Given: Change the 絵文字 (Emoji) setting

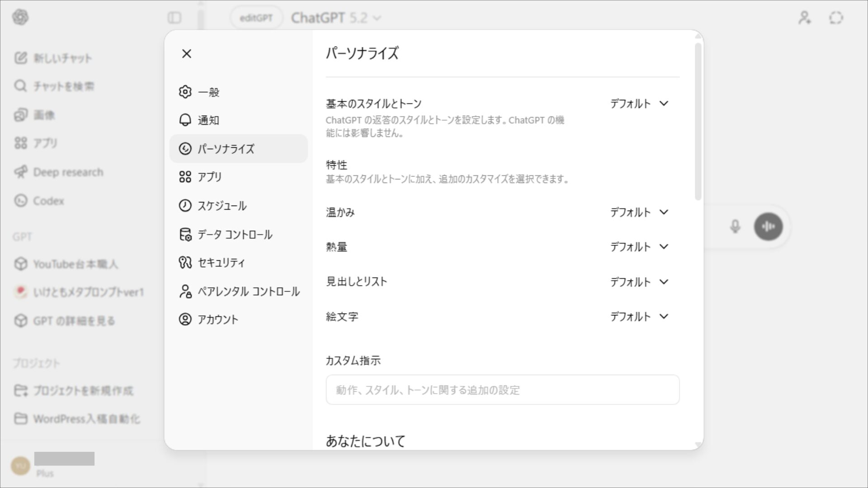Looking at the screenshot, I should pyautogui.click(x=639, y=316).
